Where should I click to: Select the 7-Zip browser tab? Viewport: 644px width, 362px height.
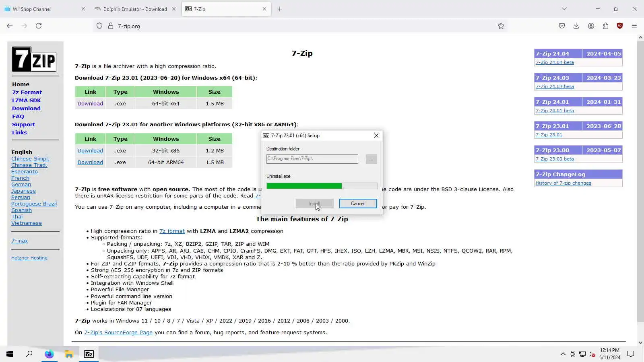pyautogui.click(x=226, y=9)
